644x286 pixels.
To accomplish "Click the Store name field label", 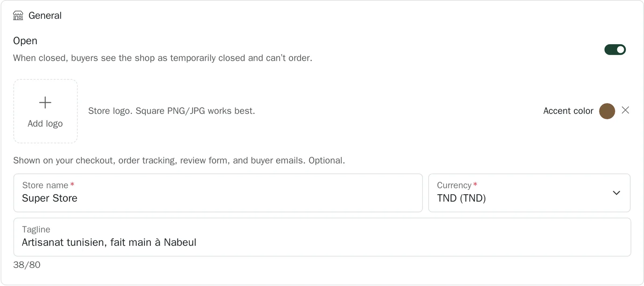I will 45,185.
